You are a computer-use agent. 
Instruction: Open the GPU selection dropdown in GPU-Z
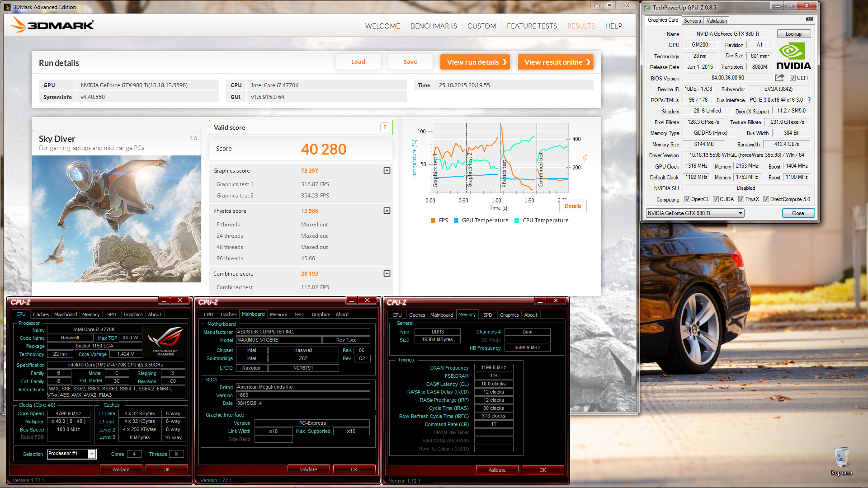coord(695,213)
